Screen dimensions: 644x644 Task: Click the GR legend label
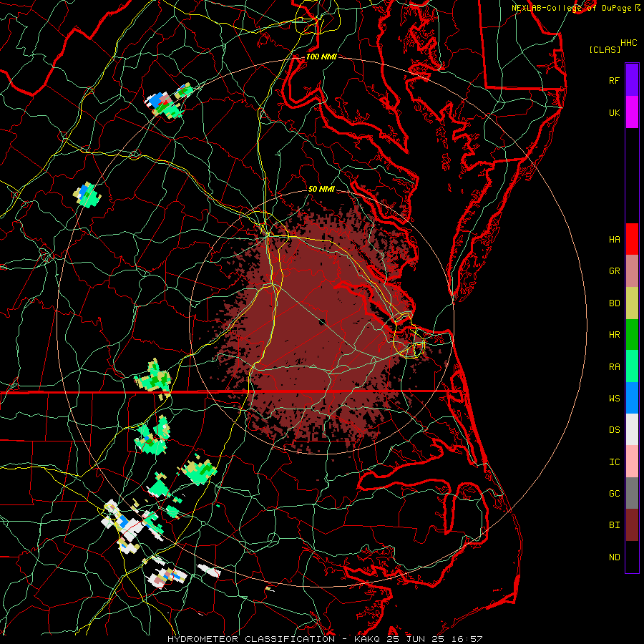click(615, 270)
